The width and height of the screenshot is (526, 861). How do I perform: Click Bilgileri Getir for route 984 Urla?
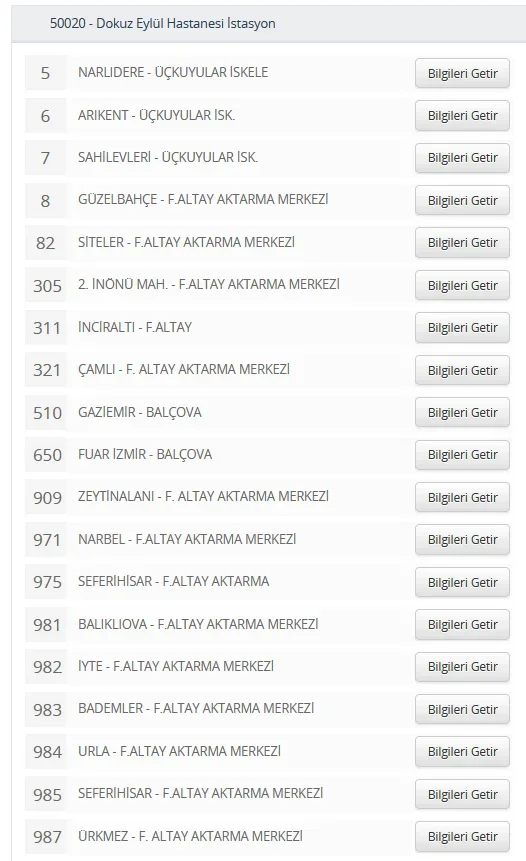tap(462, 752)
